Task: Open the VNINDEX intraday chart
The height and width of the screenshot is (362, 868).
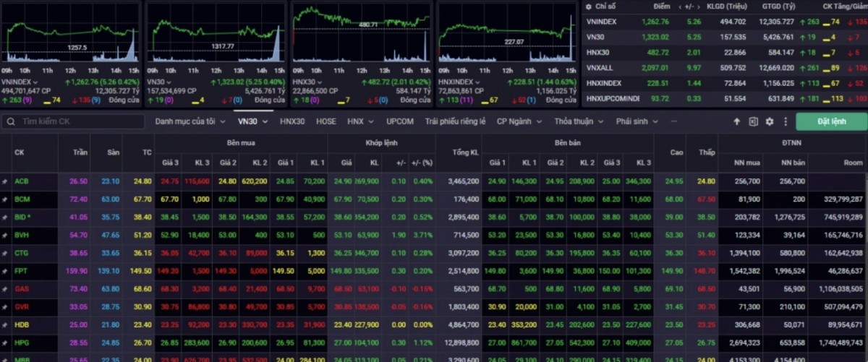Action: click(x=71, y=33)
